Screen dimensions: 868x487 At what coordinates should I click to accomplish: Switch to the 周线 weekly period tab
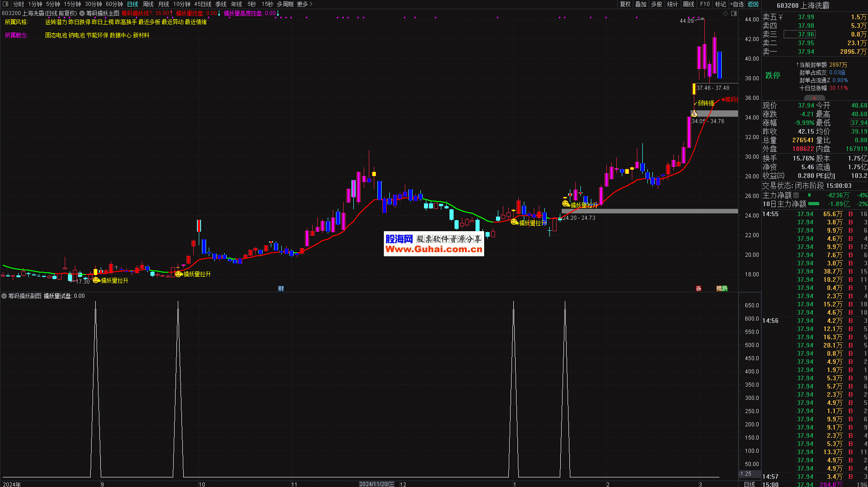tap(148, 4)
